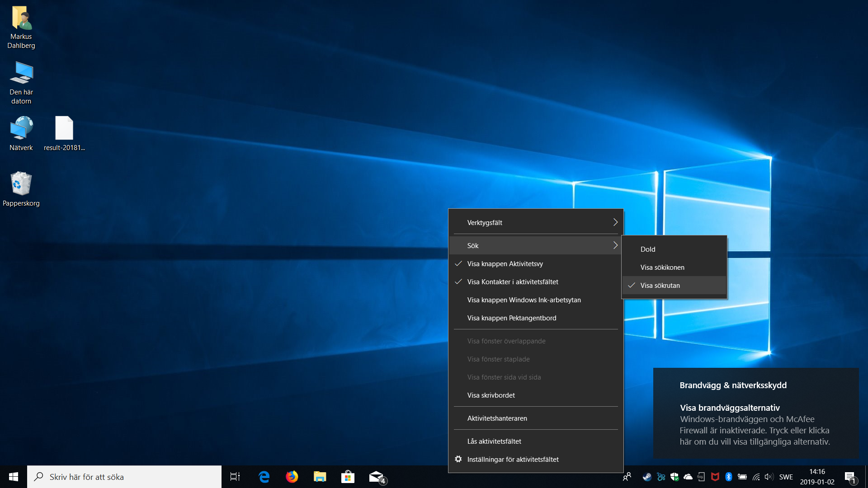Open Bluetooth settings from the tray

[x=728, y=477]
